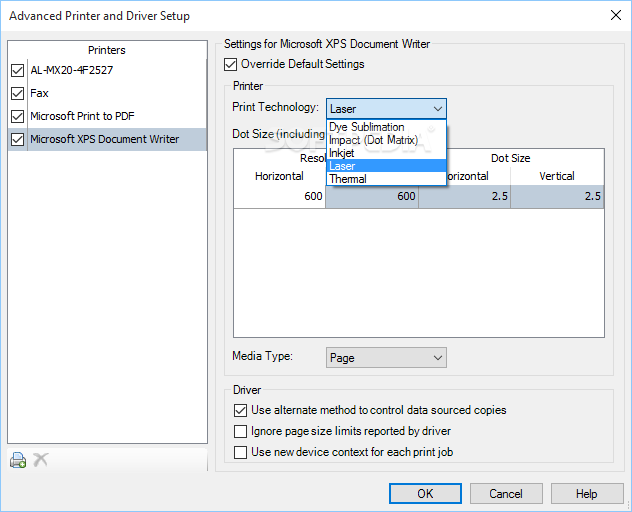Uncheck the AL-MX20-4F2527 printer checkbox

[x=17, y=70]
